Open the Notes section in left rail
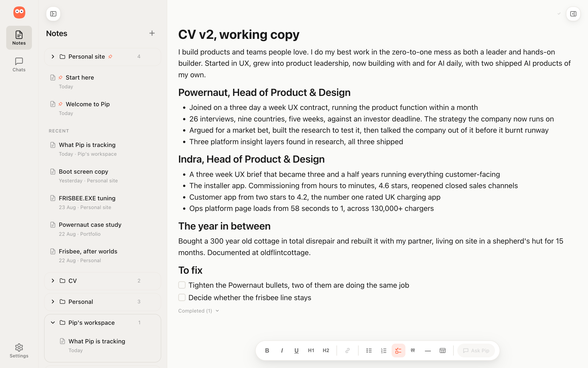This screenshot has width=588, height=368. (x=19, y=38)
